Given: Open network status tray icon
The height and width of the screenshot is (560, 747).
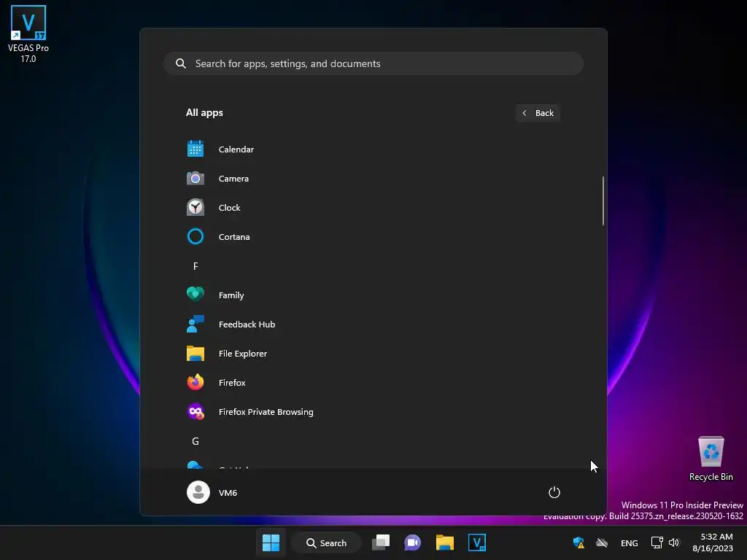Looking at the screenshot, I should coord(657,542).
